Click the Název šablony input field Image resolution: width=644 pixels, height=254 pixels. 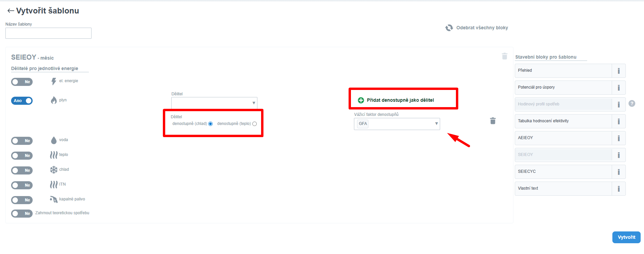pos(48,33)
